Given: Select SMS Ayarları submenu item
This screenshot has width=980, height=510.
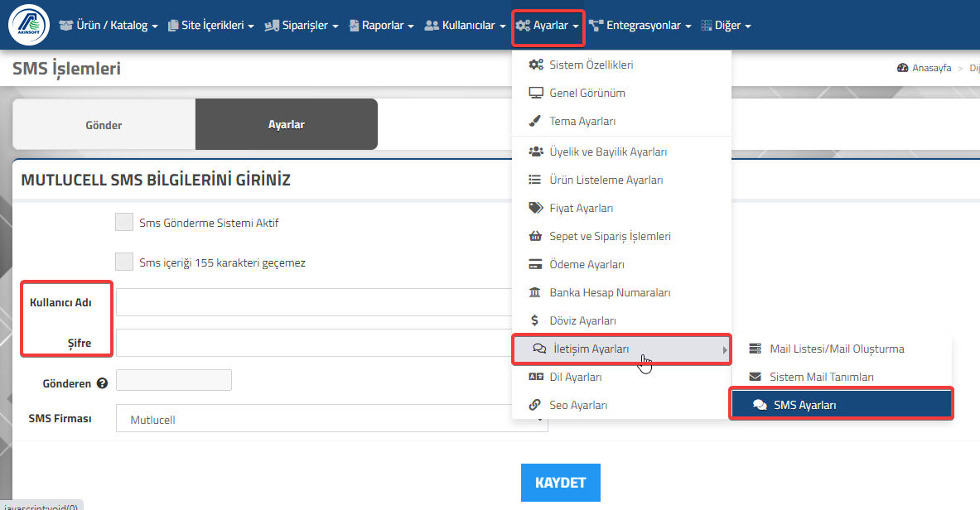Looking at the screenshot, I should 842,404.
